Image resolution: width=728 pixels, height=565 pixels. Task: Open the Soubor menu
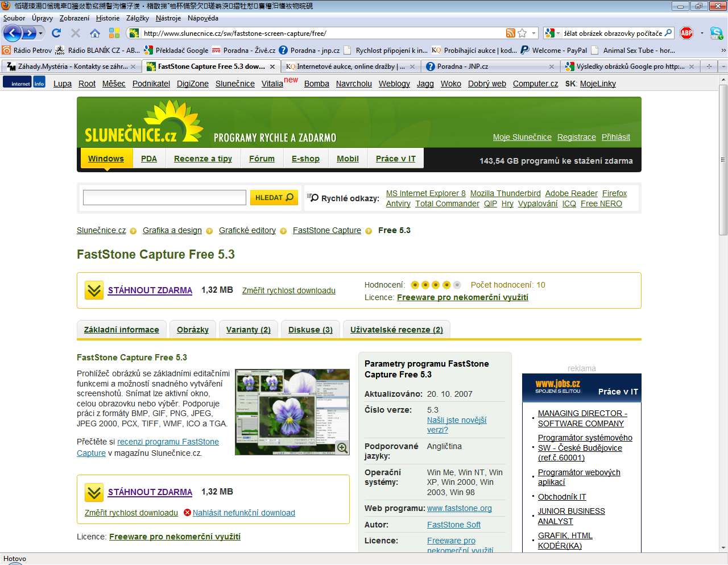pos(14,18)
